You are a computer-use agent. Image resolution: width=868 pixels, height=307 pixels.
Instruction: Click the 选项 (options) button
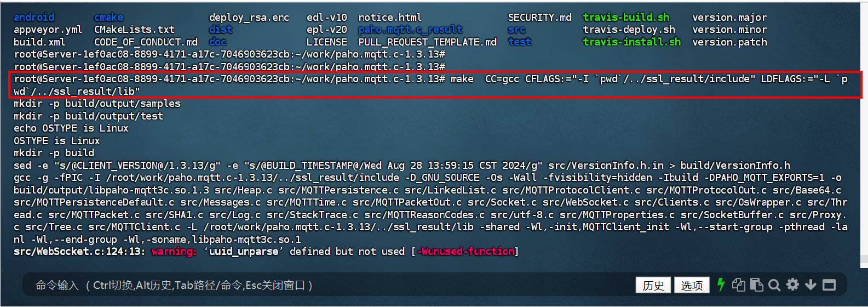tap(692, 285)
